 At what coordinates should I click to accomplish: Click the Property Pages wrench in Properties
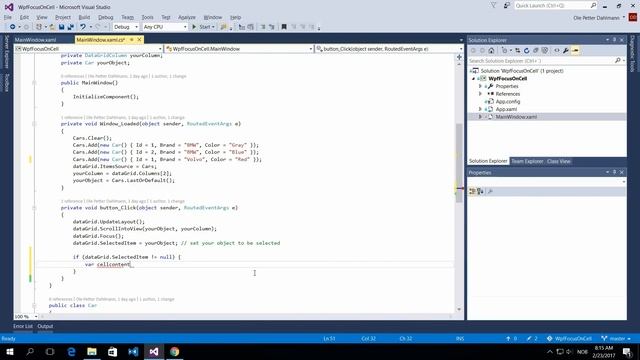tap(490, 191)
